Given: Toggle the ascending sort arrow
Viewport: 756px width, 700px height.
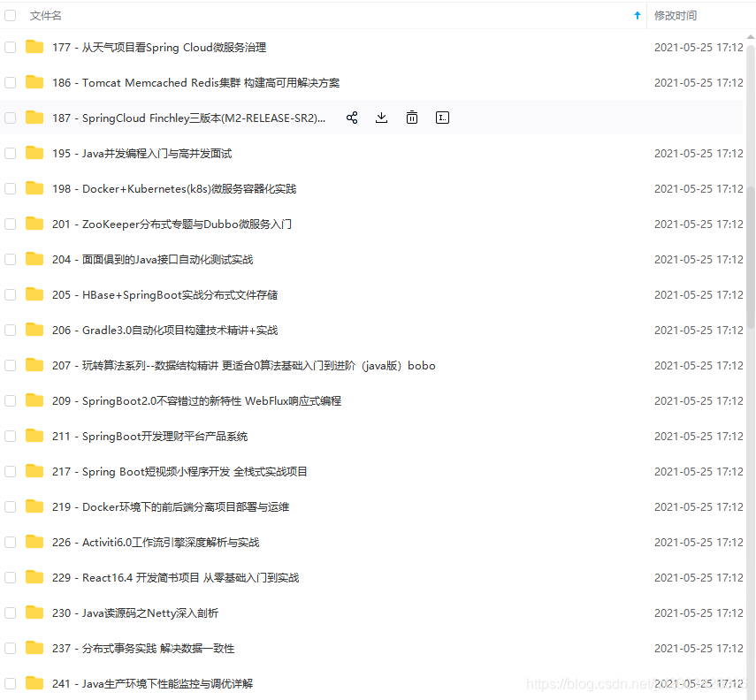Looking at the screenshot, I should click(x=637, y=15).
